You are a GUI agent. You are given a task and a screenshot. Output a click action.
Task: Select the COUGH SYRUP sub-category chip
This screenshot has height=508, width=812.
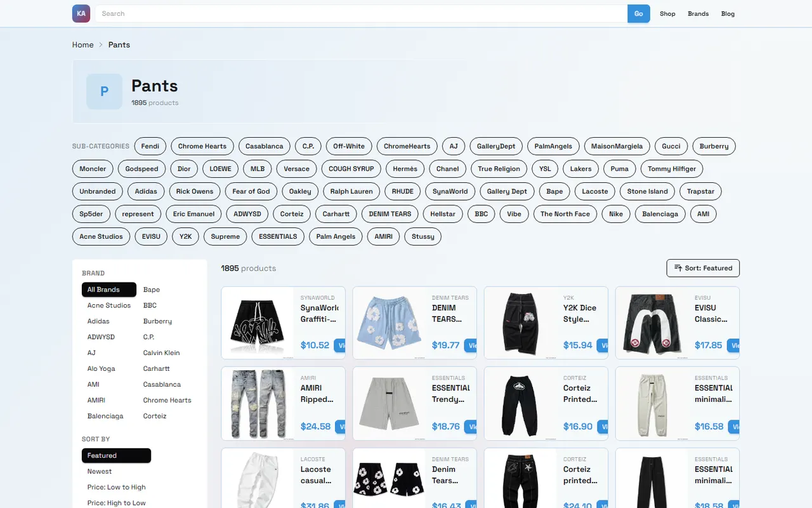(x=351, y=169)
